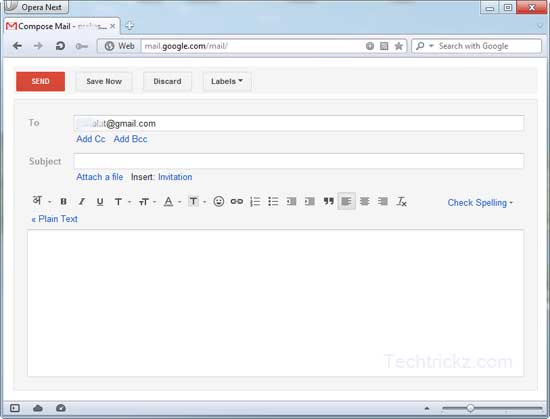
Task: Apply a numbered list
Action: tap(255, 202)
